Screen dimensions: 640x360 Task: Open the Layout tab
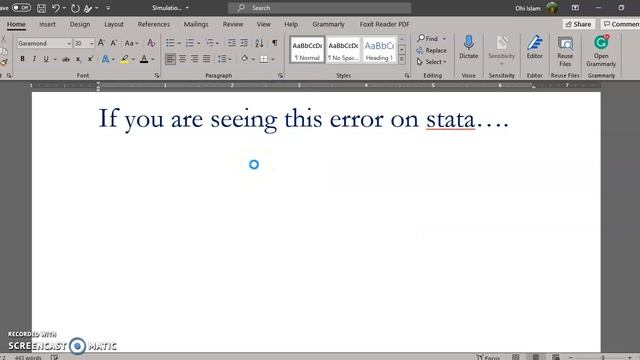point(114,24)
